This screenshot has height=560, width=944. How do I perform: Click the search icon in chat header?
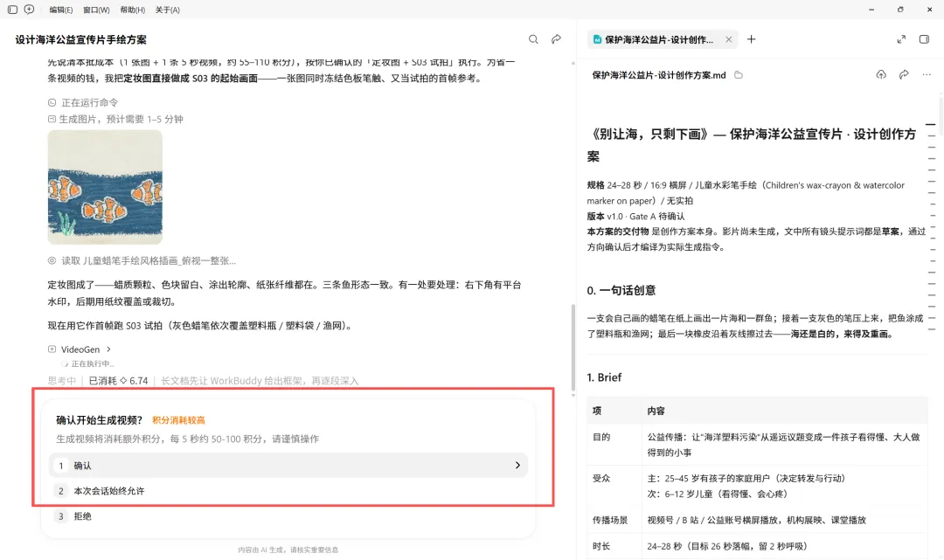533,39
